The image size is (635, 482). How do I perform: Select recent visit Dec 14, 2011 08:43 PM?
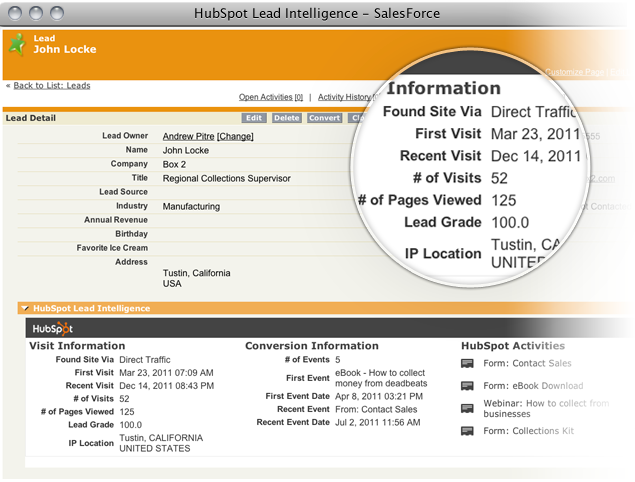coord(166,386)
